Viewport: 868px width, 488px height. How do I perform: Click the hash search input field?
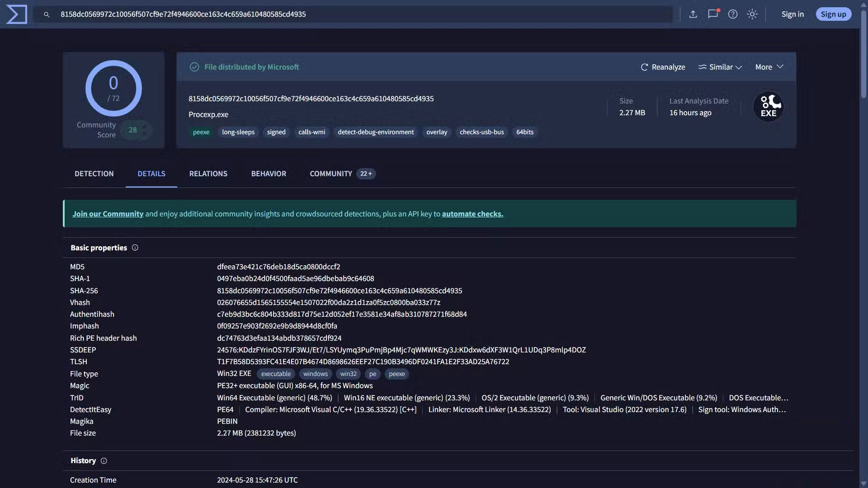click(362, 14)
